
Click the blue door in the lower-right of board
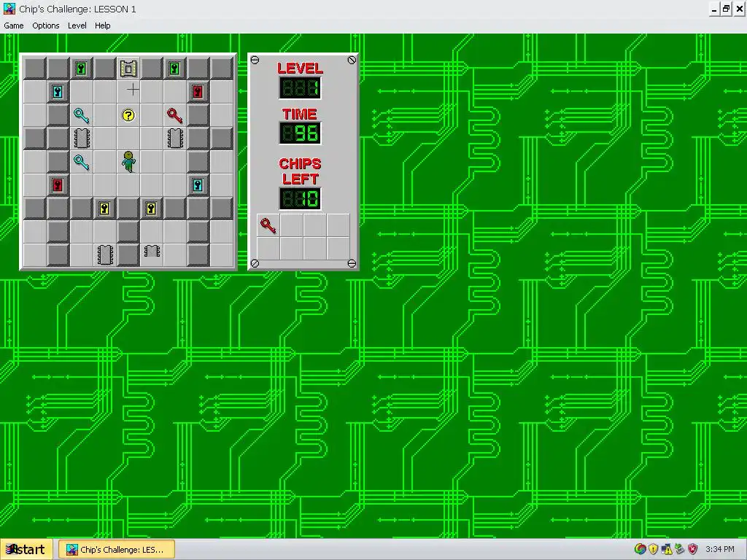(x=198, y=184)
